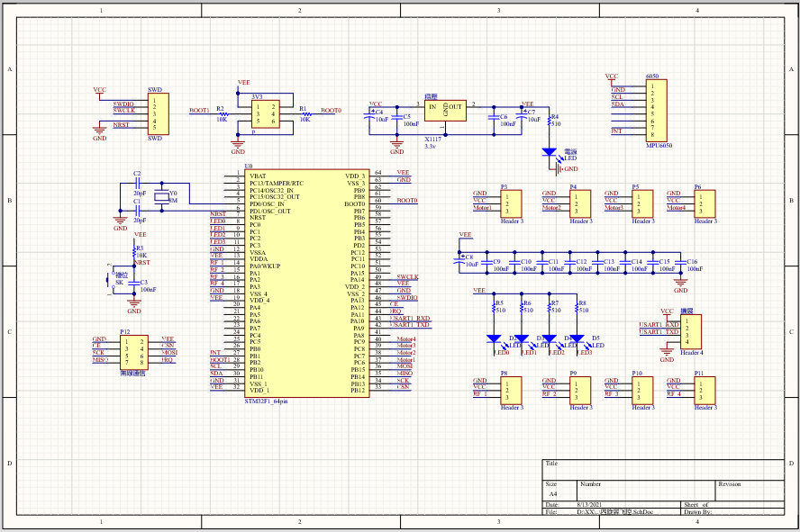Viewport: 800px width, 532px height.
Task: Click the power LED diode symbol
Action: (x=549, y=152)
